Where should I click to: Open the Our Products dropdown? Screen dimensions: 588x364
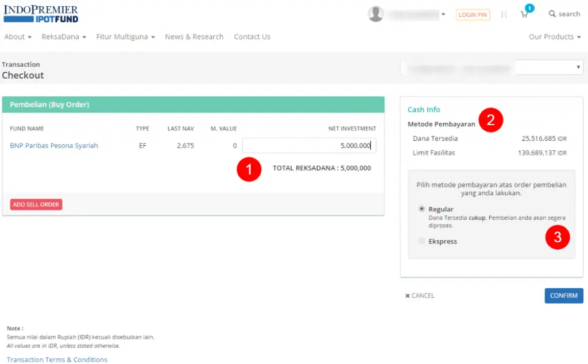click(x=554, y=37)
